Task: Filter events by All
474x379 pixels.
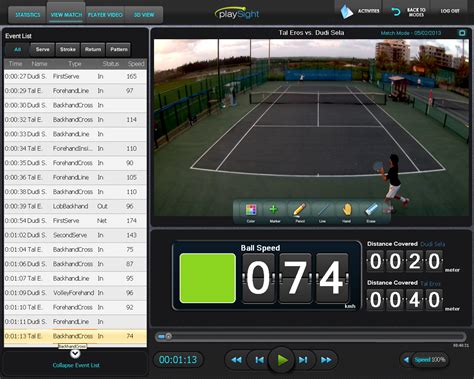Action: 17,49
